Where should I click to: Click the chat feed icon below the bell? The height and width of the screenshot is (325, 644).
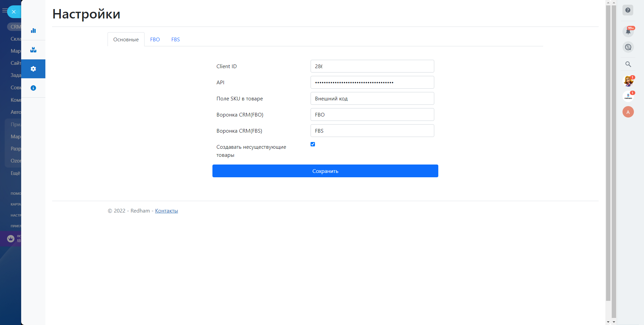tap(628, 47)
